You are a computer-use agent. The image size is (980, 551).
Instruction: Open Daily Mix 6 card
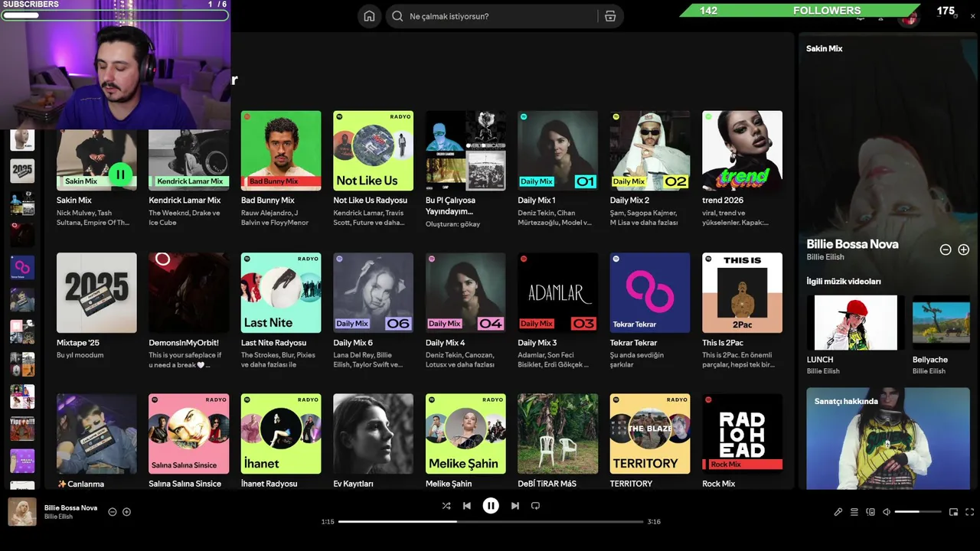[373, 311]
